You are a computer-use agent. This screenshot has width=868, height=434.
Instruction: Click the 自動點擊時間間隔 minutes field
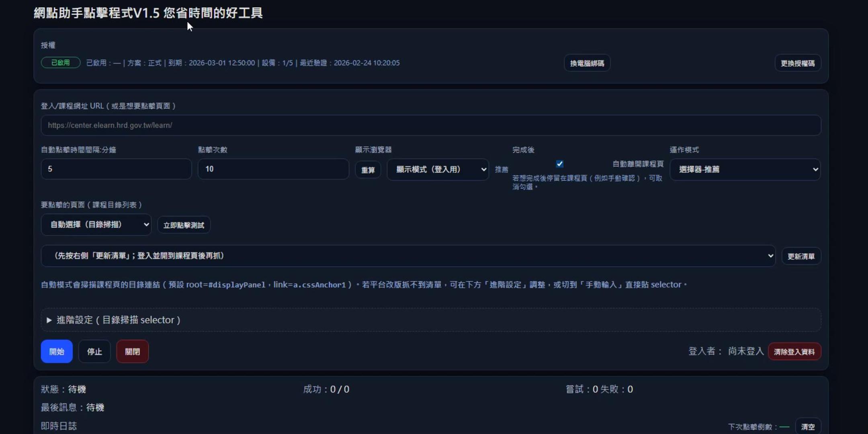coord(116,169)
